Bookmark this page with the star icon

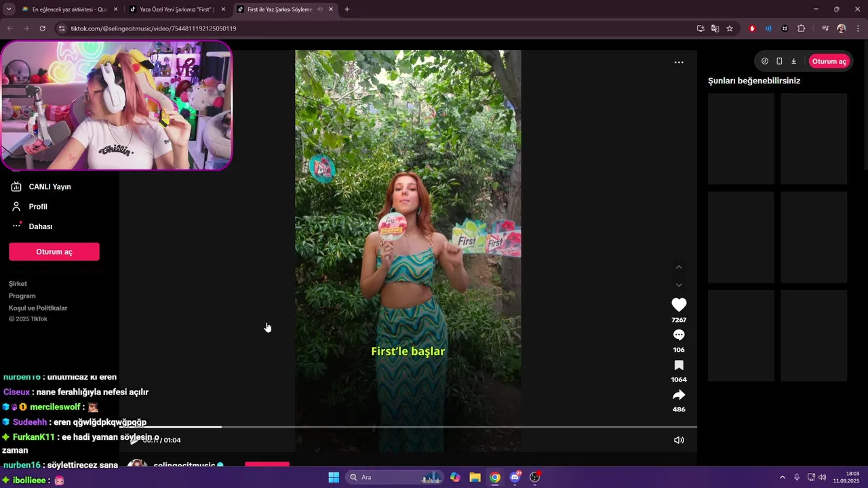tap(730, 28)
